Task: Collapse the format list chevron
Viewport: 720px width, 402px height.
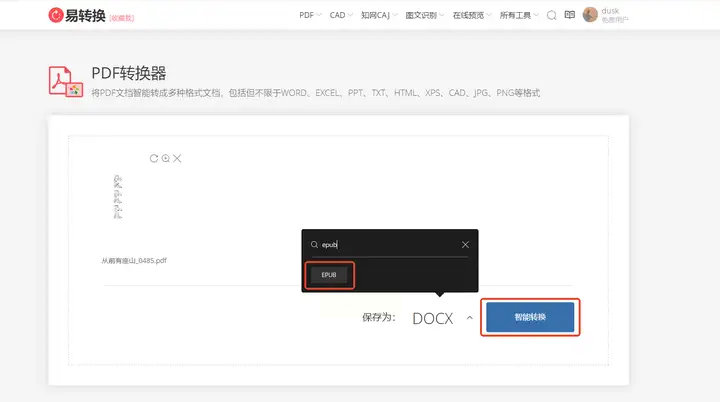Action: pyautogui.click(x=469, y=317)
